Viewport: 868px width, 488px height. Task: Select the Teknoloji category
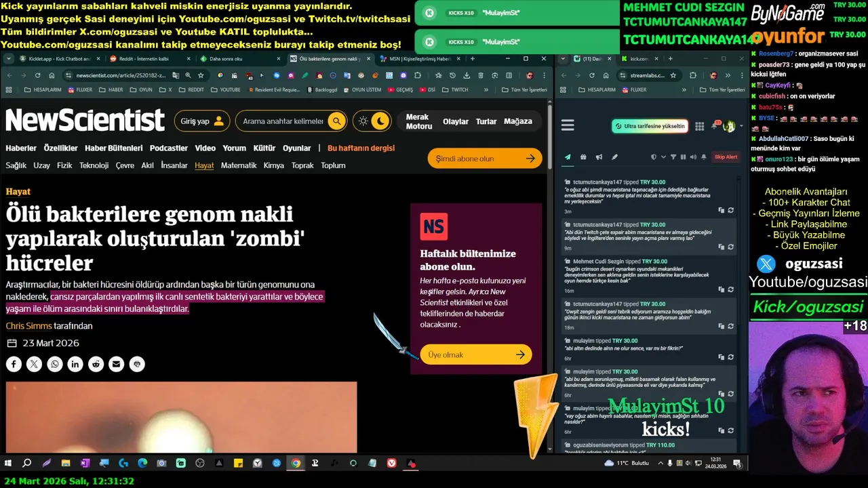(x=94, y=165)
